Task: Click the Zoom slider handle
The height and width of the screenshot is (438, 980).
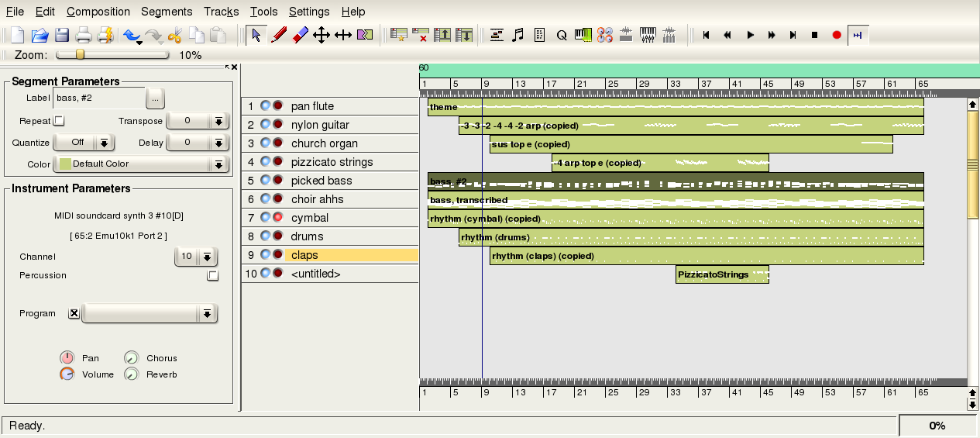Action: (80, 55)
